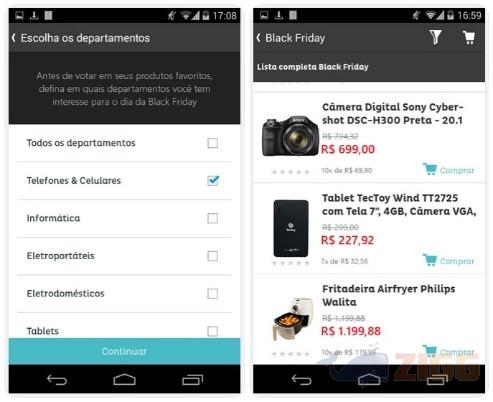The image size is (493, 402).
Task: Open recent apps icon on left phone
Action: click(x=192, y=380)
